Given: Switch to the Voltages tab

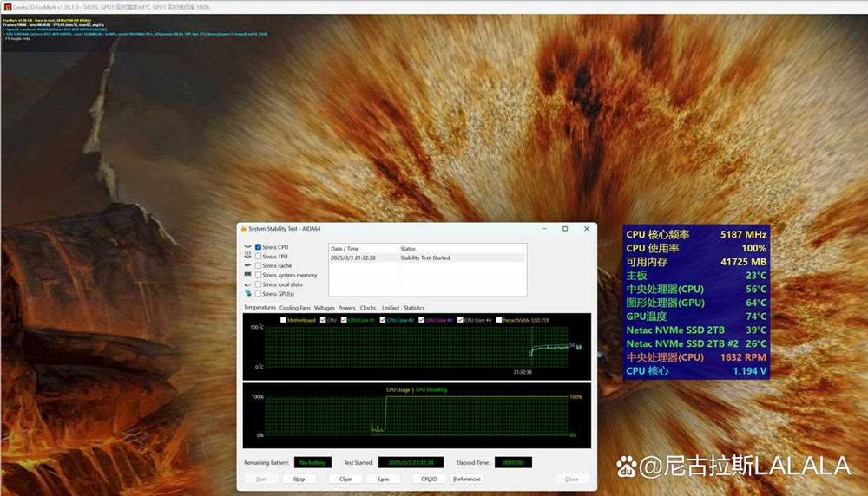Looking at the screenshot, I should 325,308.
